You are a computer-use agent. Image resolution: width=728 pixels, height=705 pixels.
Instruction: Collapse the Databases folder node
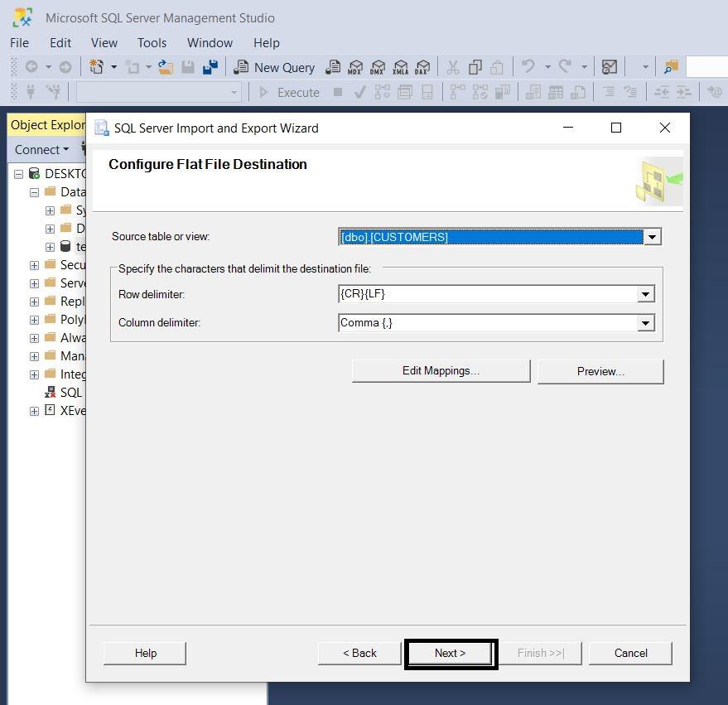[34, 192]
